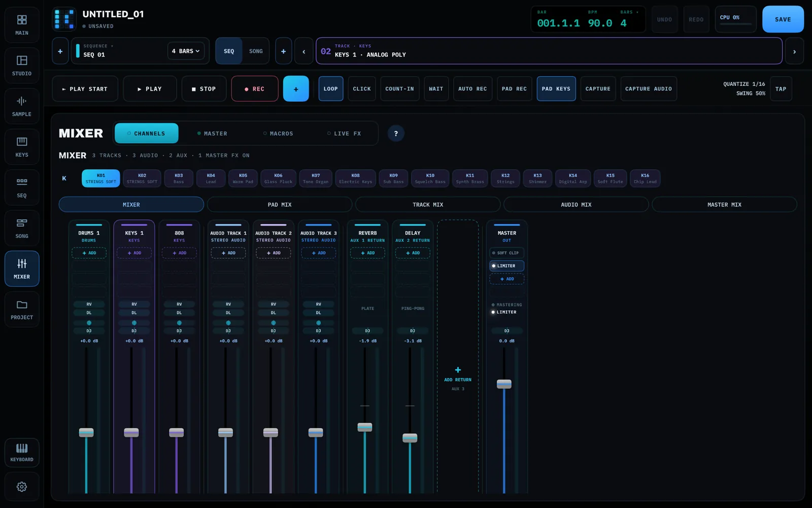Open settings gear in sidebar
This screenshot has height=508, width=812.
pyautogui.click(x=22, y=487)
